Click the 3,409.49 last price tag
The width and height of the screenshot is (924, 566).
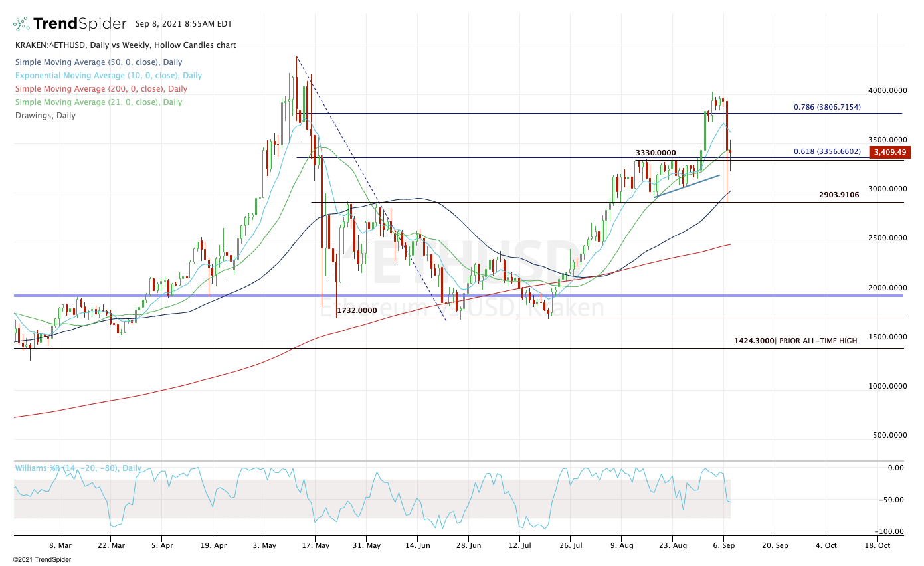[890, 152]
